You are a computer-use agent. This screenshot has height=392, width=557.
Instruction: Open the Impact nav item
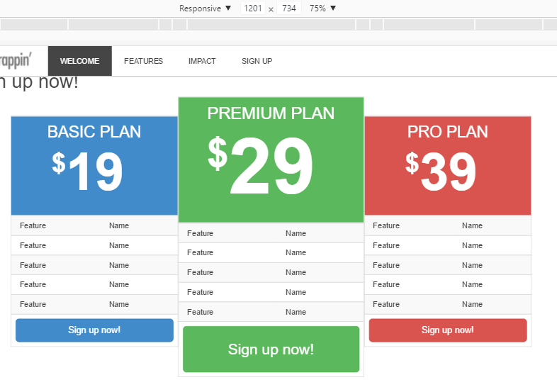[202, 61]
